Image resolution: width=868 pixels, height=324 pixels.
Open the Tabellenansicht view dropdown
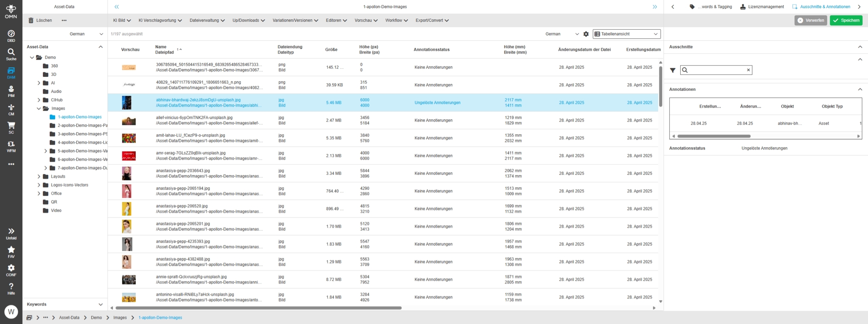tap(626, 34)
